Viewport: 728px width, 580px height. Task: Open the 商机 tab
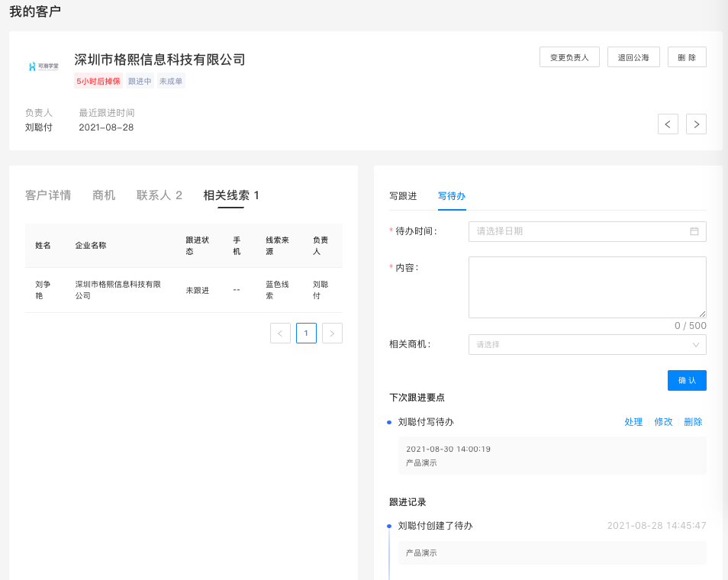click(104, 195)
